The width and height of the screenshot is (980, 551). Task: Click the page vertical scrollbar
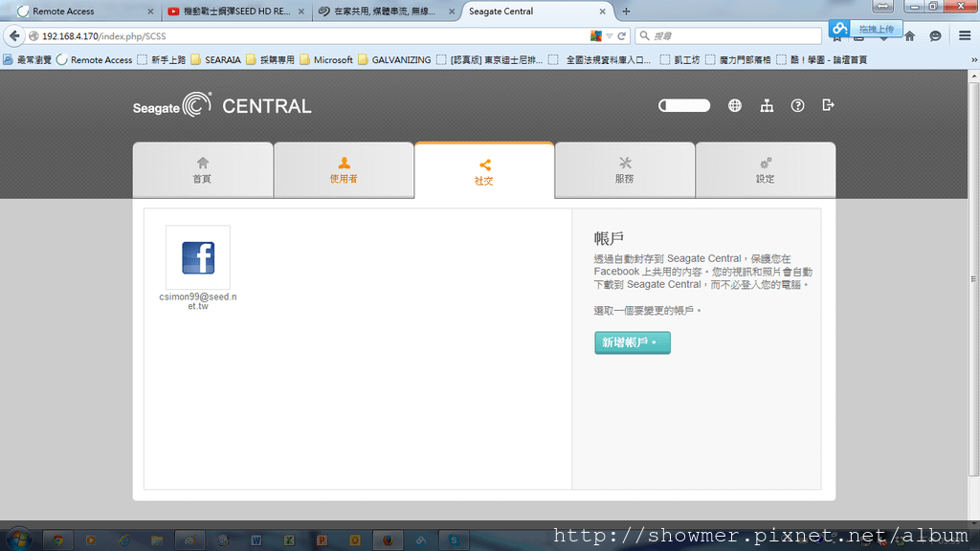click(x=973, y=278)
